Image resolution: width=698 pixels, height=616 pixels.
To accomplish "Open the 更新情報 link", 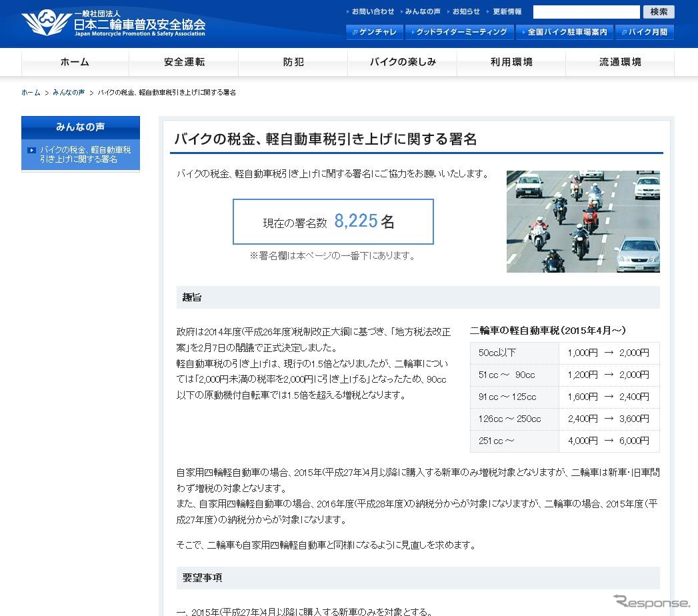I will point(507,11).
